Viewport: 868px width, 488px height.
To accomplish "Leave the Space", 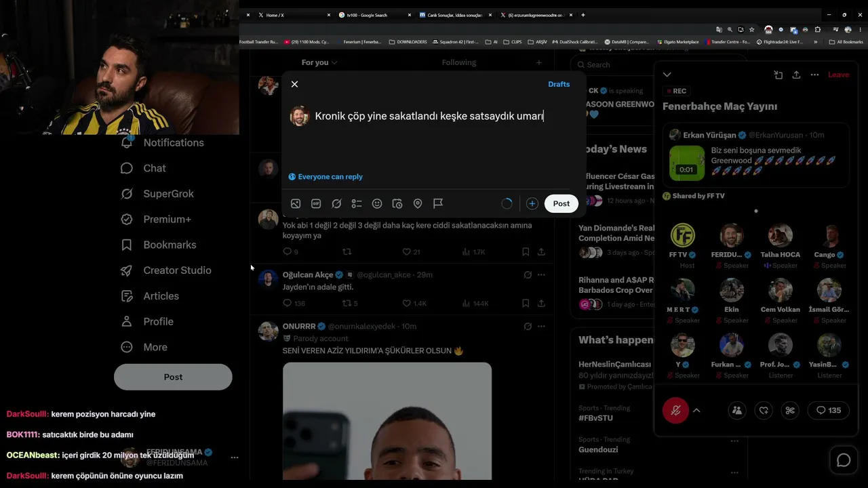I will coord(838,75).
